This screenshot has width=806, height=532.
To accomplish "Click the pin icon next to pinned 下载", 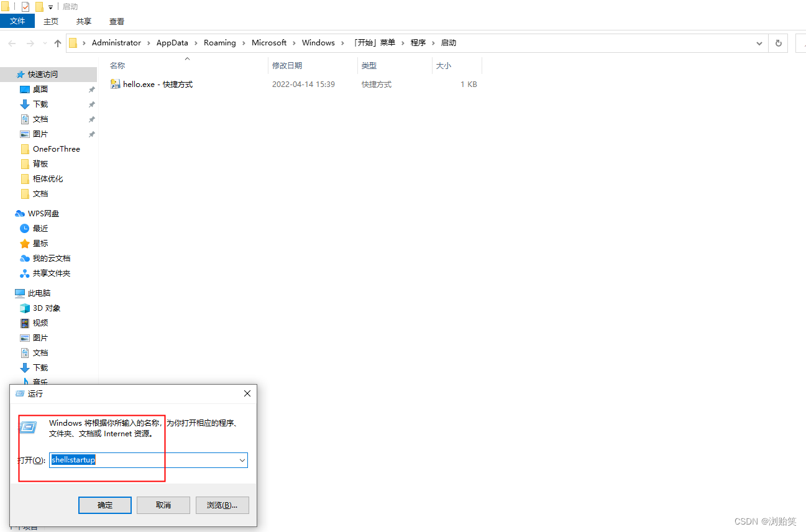I will click(x=91, y=104).
